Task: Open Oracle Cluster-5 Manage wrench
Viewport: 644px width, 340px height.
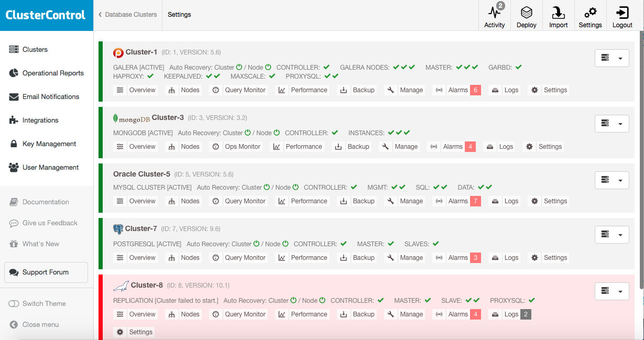Action: tap(390, 201)
